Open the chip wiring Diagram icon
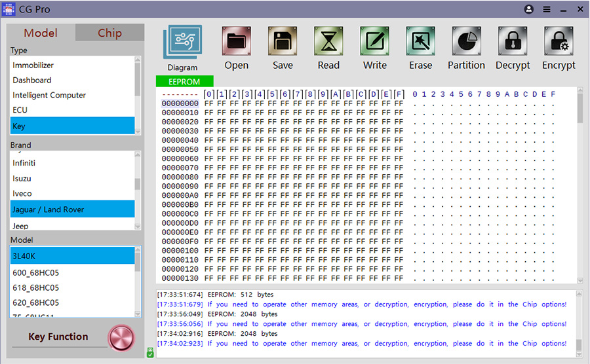The image size is (590, 364). (x=182, y=43)
